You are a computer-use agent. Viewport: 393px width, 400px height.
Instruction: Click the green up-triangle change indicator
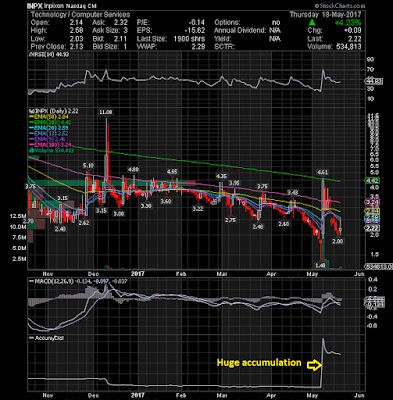tap(312, 23)
